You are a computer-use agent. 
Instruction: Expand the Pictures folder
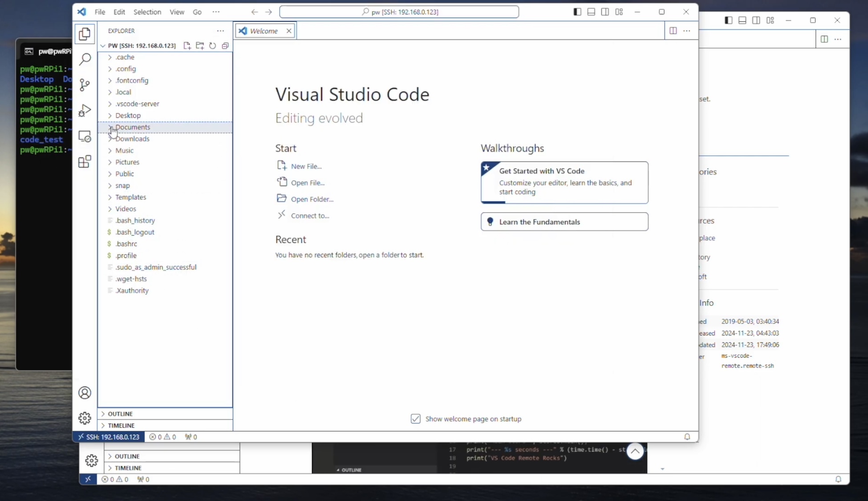pos(127,162)
